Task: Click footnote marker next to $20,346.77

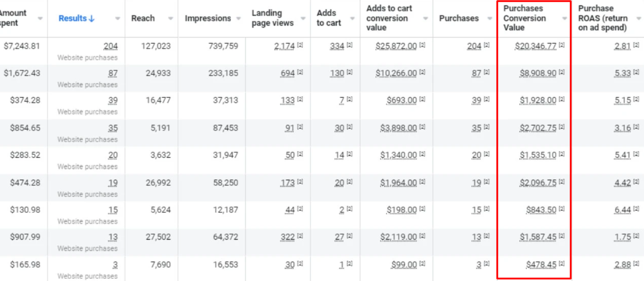Action: (562, 45)
